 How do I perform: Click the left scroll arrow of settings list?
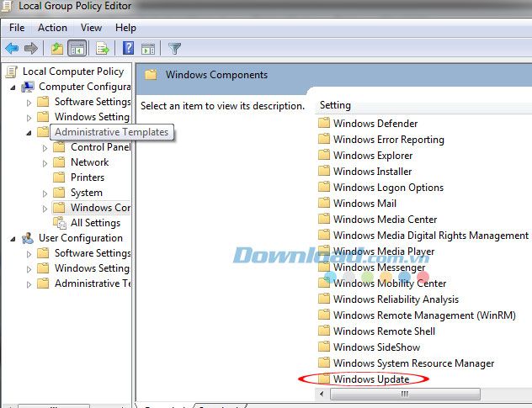click(322, 394)
